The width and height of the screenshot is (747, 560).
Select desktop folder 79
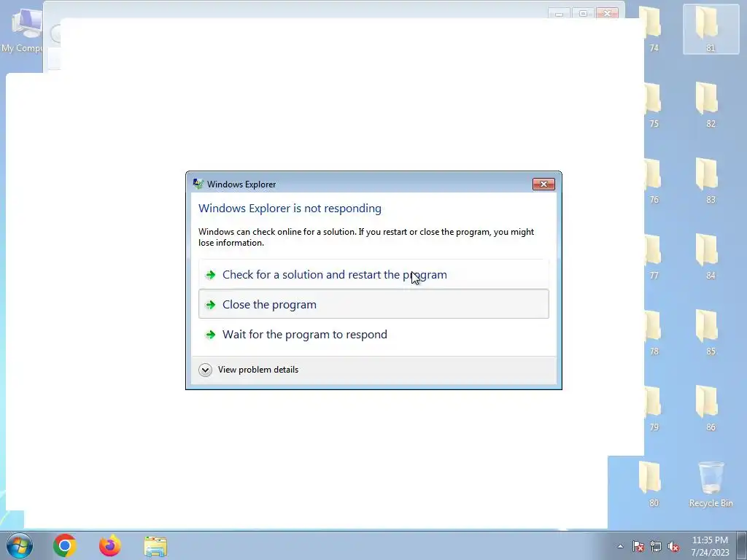click(x=653, y=408)
